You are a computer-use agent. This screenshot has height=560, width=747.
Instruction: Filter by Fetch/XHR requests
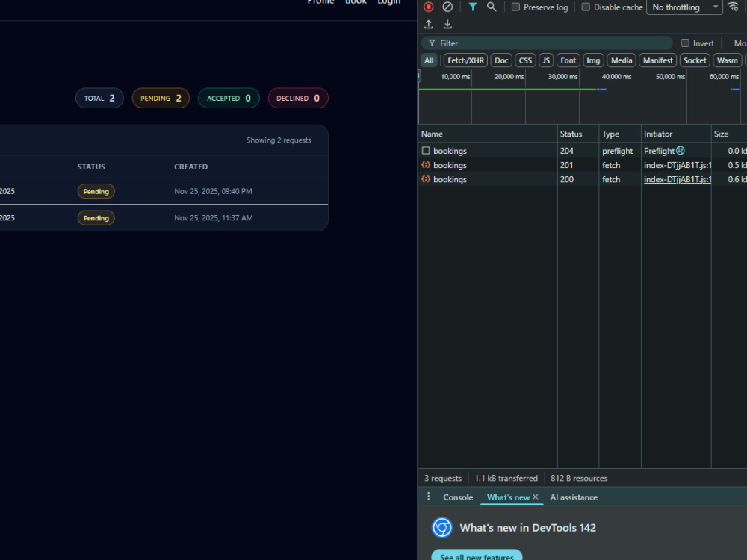(465, 60)
